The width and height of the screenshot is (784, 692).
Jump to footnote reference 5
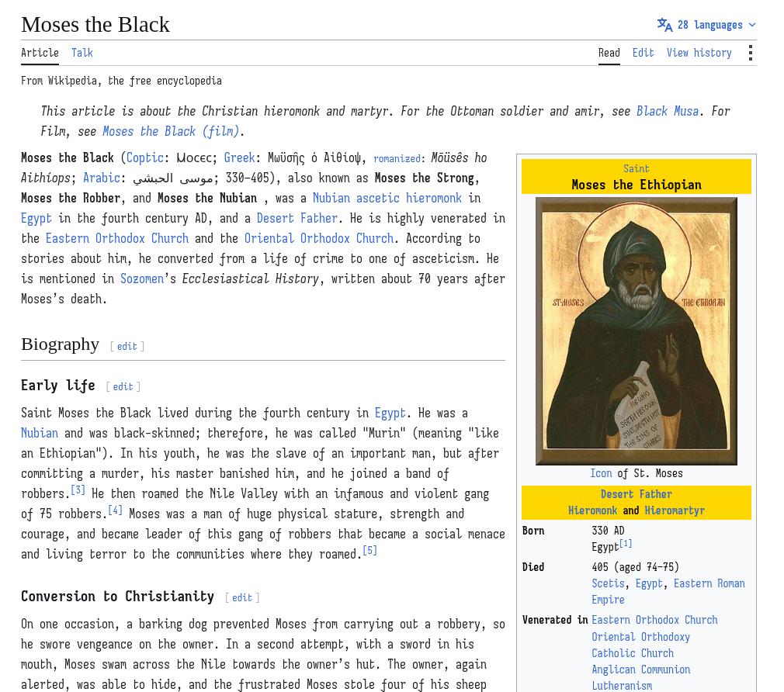(x=370, y=551)
